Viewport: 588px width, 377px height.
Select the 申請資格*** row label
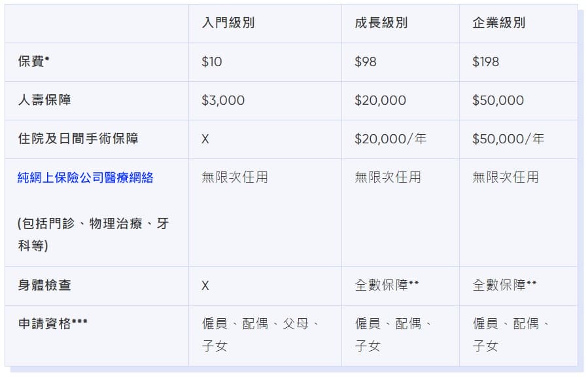point(52,323)
